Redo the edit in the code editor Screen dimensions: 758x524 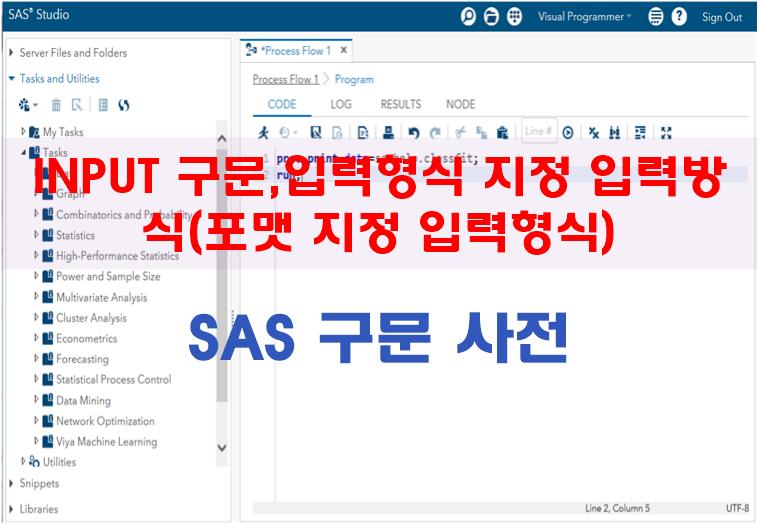click(x=436, y=132)
